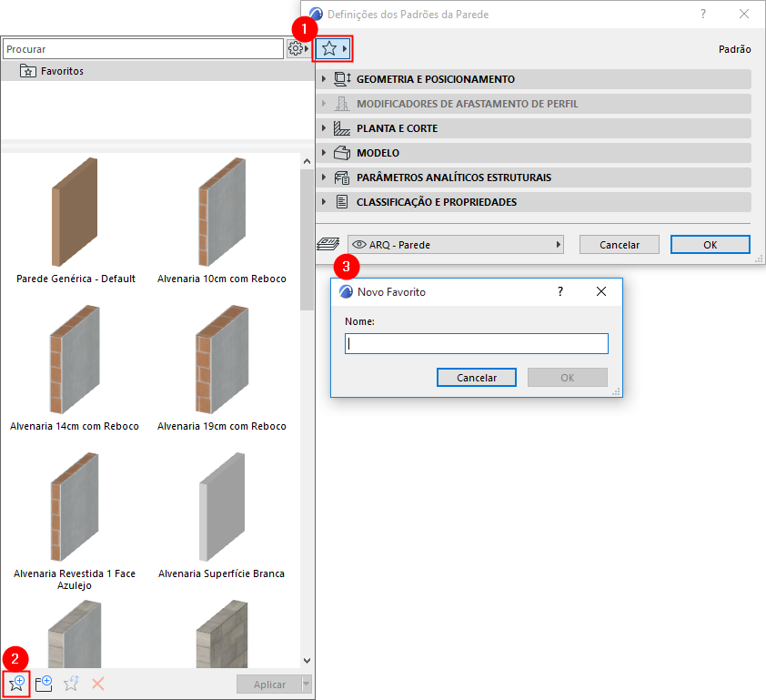The width and height of the screenshot is (766, 700).
Task: Delete favorite using the red X icon
Action: tap(98, 683)
